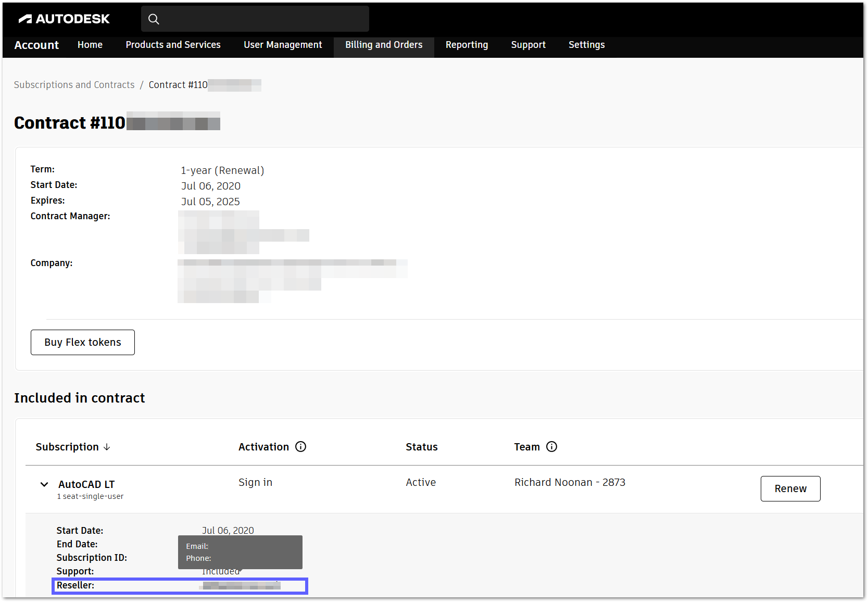This screenshot has height=602, width=868.
Task: Open the Activation info tooltip icon
Action: click(x=300, y=446)
